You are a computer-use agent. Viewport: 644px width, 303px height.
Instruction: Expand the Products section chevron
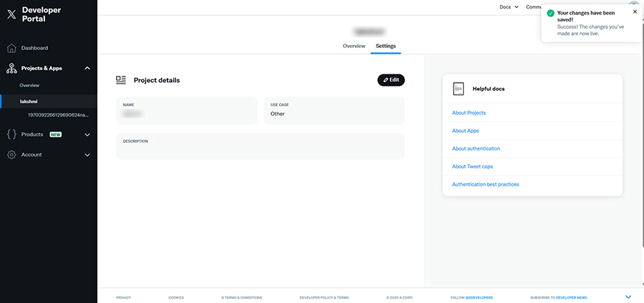point(87,134)
